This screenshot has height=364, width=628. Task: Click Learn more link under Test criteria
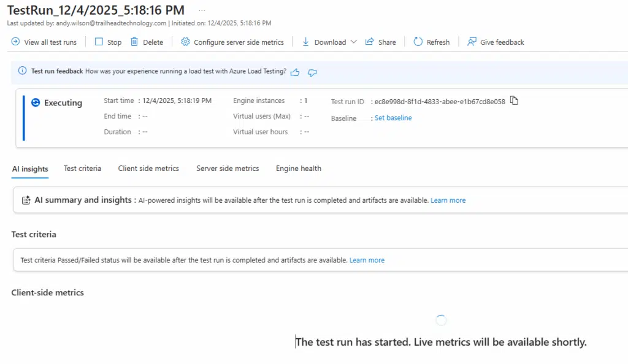tap(367, 260)
